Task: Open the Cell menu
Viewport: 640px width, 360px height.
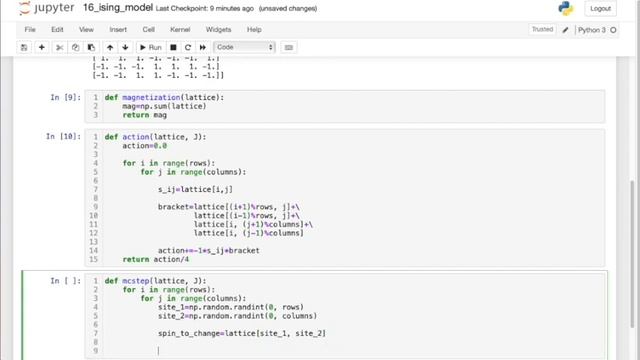Action: [x=149, y=29]
